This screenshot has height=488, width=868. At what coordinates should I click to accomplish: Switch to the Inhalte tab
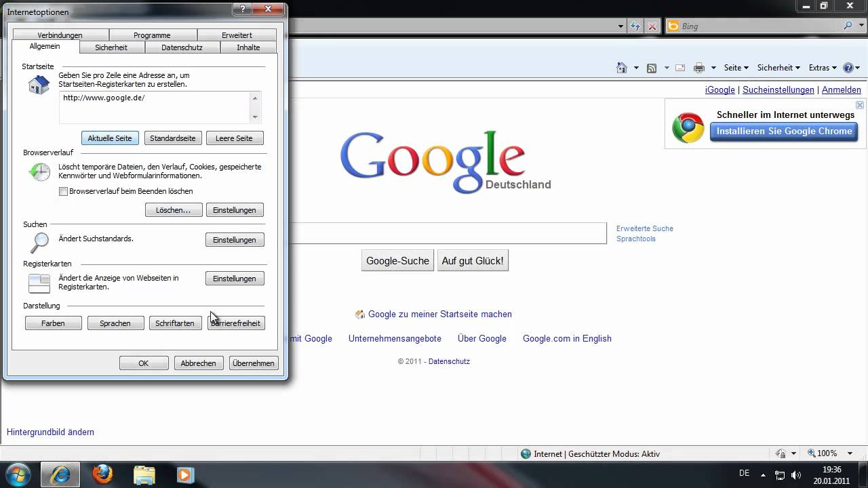[x=248, y=47]
